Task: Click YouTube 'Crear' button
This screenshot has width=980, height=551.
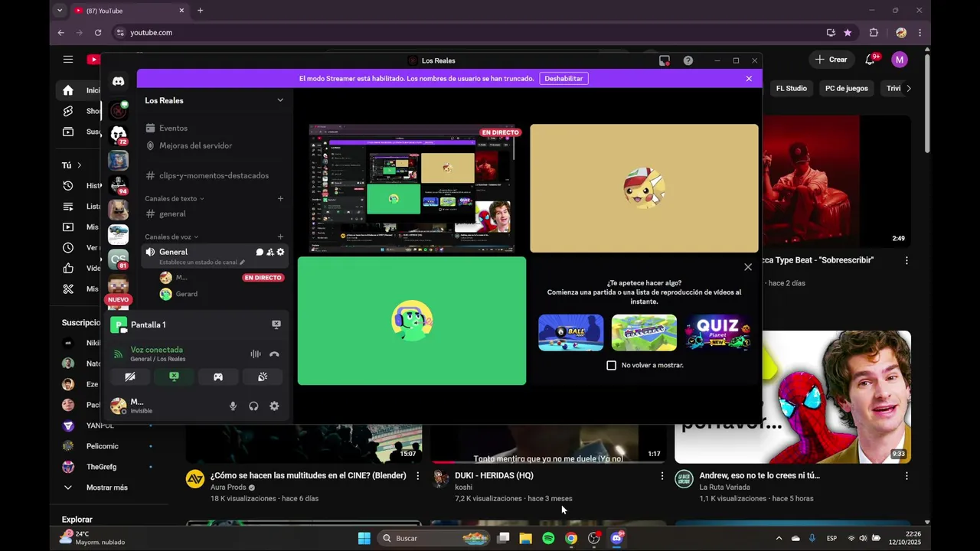Action: pos(831,60)
